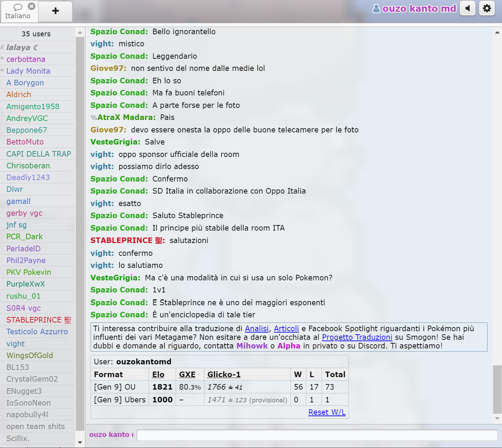Select user A Borygon in the list
The image size is (502, 448).
click(37, 83)
